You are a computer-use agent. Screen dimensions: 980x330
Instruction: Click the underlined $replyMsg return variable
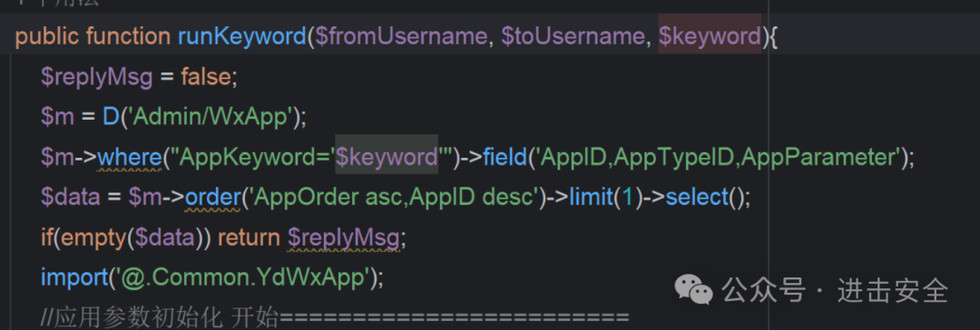pyautogui.click(x=342, y=238)
